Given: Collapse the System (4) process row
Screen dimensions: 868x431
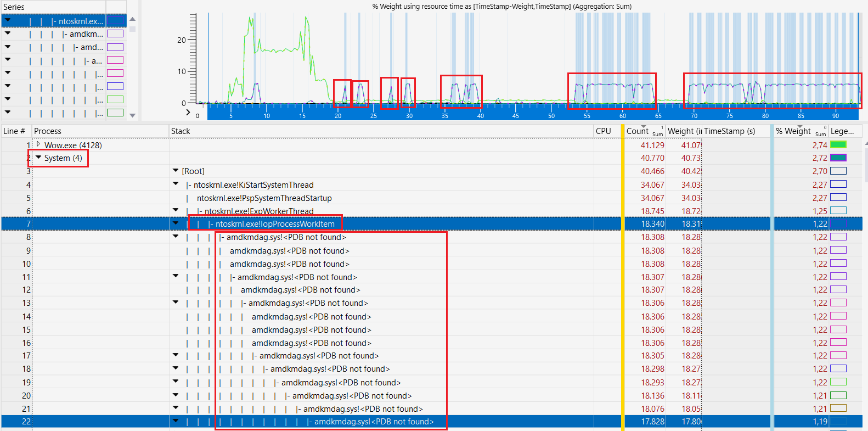Looking at the screenshot, I should point(38,158).
